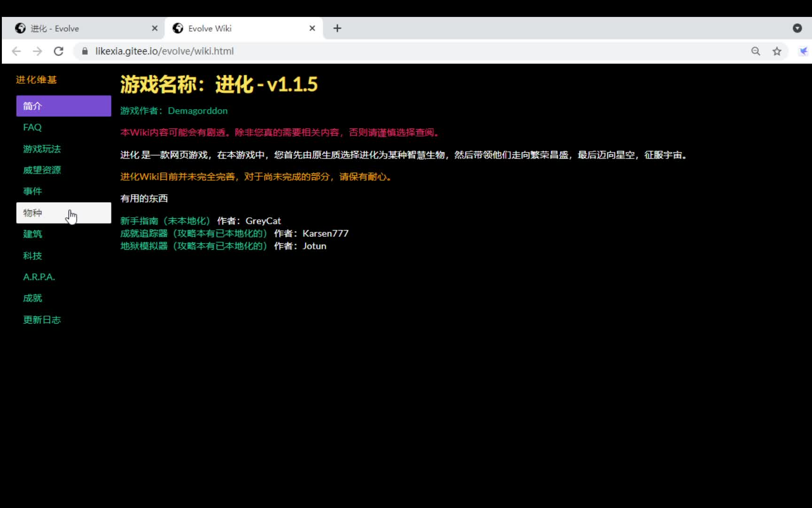Open the 建筑 sidebar item
812x508 pixels.
(x=63, y=234)
